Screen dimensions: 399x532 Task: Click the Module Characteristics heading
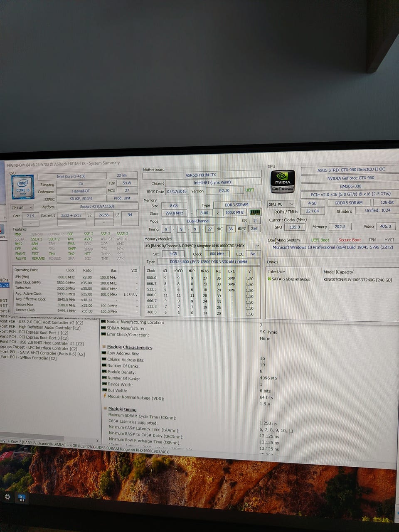pos(129,347)
